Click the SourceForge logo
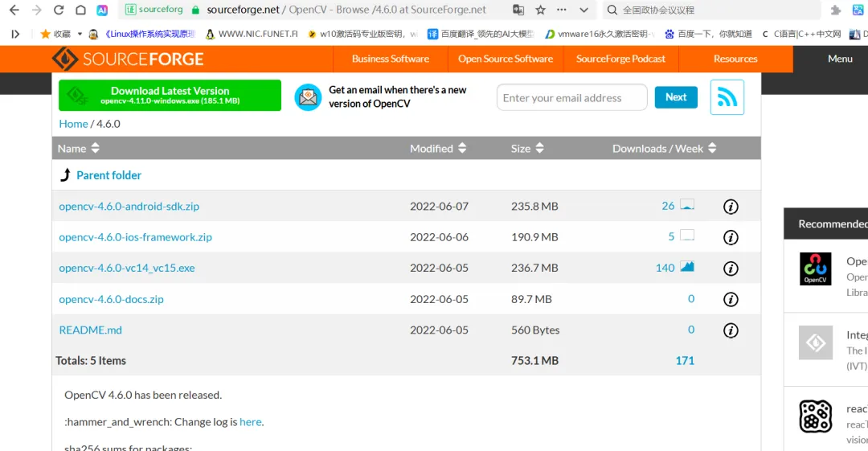Image resolution: width=868 pixels, height=451 pixels. [128, 59]
